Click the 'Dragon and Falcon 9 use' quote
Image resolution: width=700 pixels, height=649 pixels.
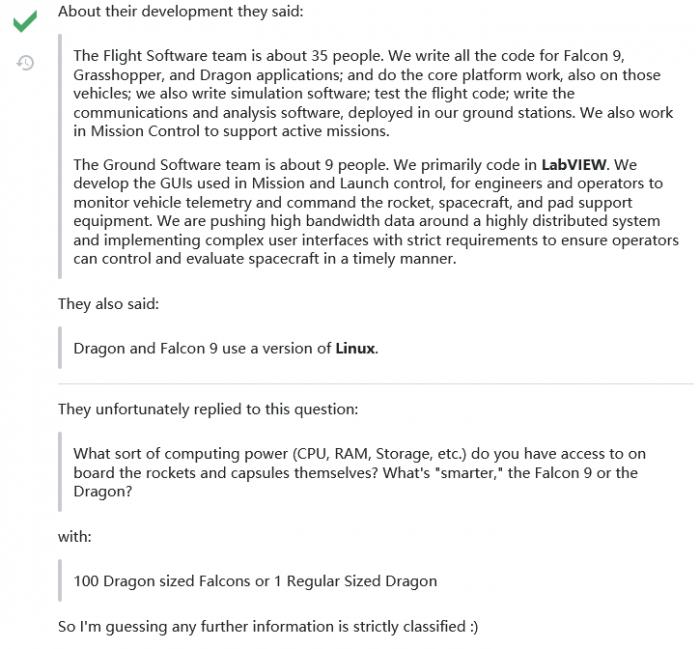pyautogui.click(x=225, y=348)
